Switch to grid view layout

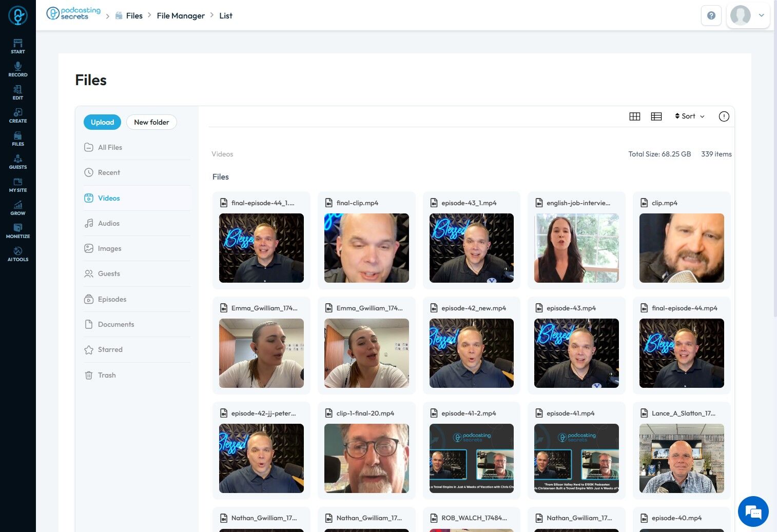point(635,116)
